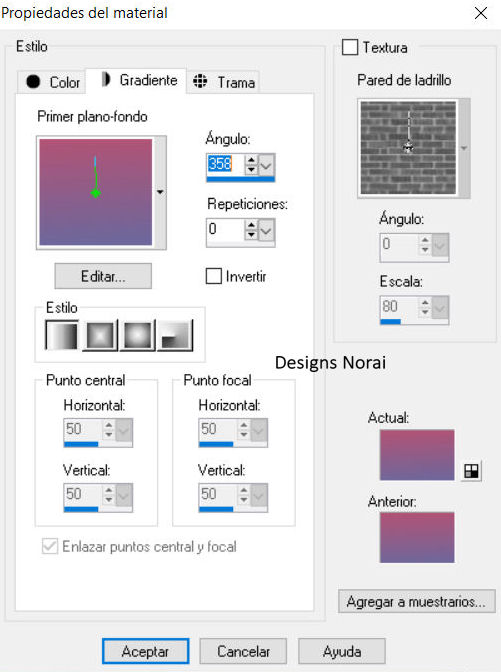Switch to the Trama tab

223,82
